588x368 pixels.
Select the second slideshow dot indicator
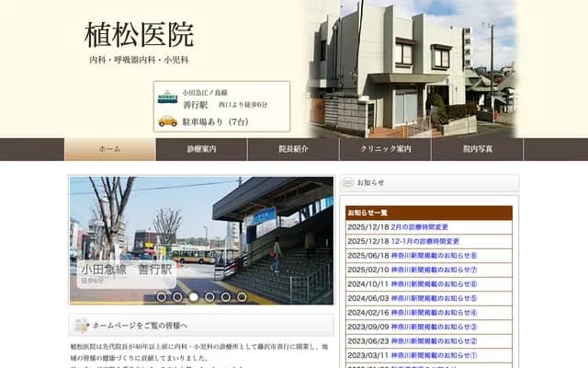tap(177, 297)
